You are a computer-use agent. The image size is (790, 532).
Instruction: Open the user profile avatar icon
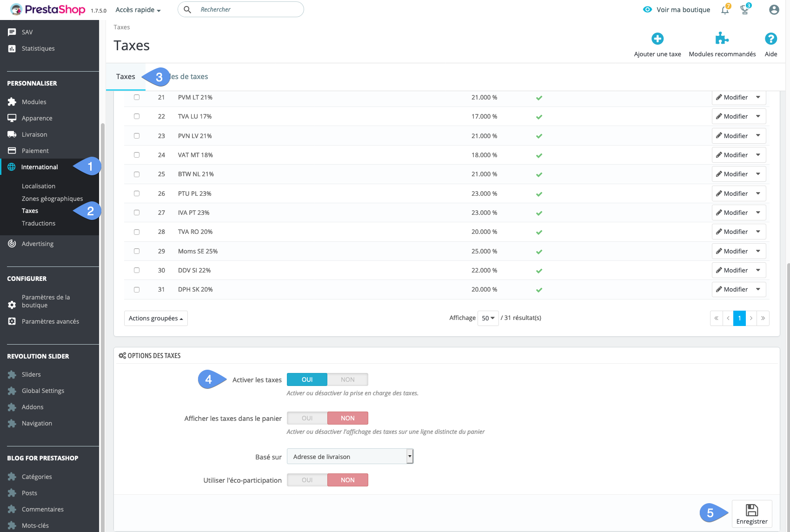pyautogui.click(x=774, y=10)
